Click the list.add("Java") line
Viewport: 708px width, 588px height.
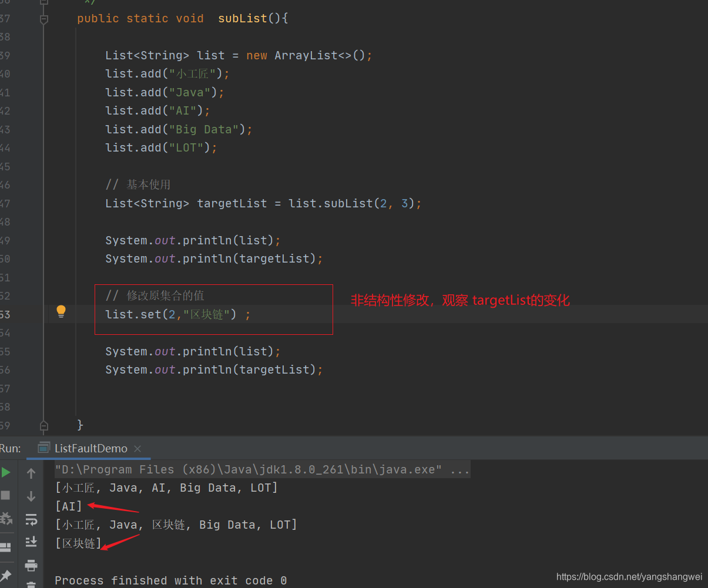click(165, 92)
